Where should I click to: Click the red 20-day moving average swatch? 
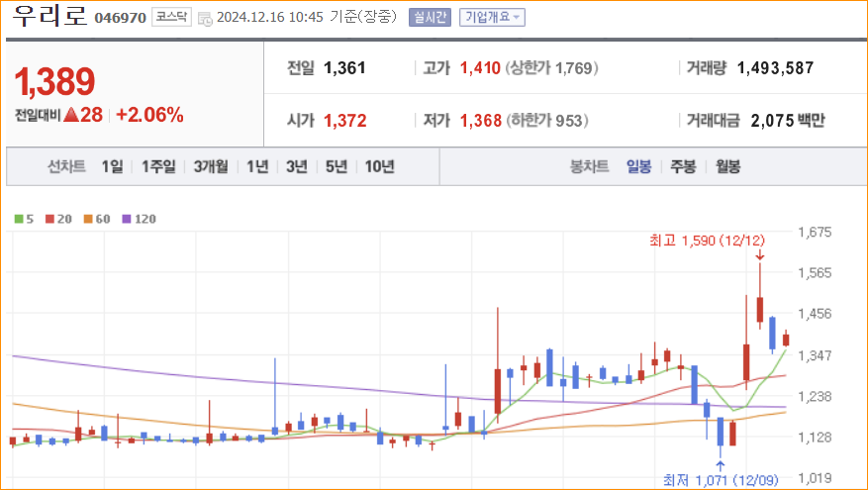click(x=49, y=219)
